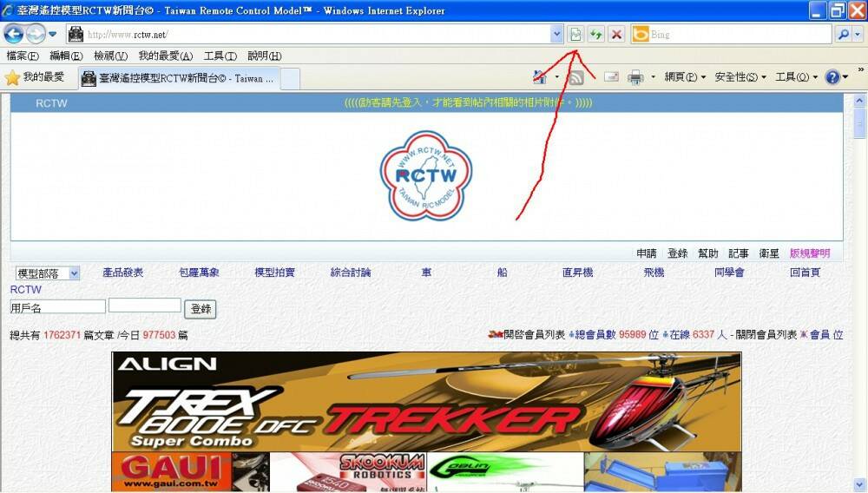Click the Read Mail icon

[x=611, y=77]
